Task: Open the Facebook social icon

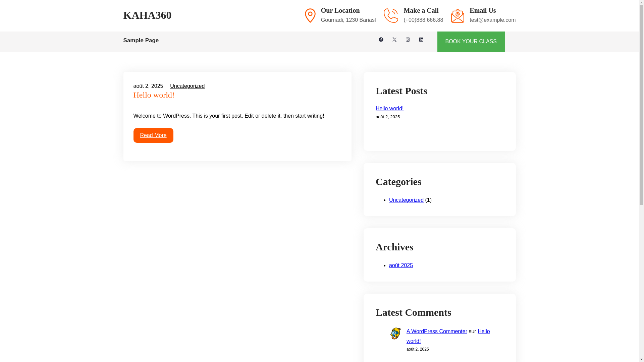Action: click(x=381, y=40)
